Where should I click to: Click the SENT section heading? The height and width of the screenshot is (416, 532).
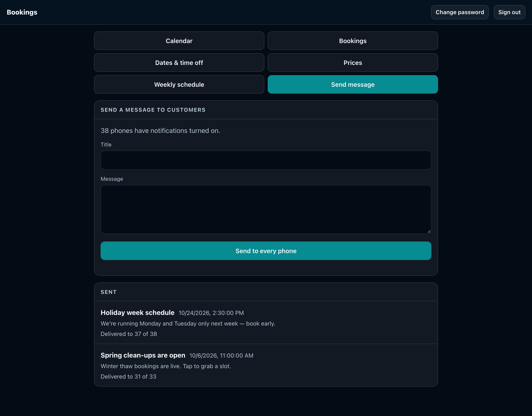point(109,292)
